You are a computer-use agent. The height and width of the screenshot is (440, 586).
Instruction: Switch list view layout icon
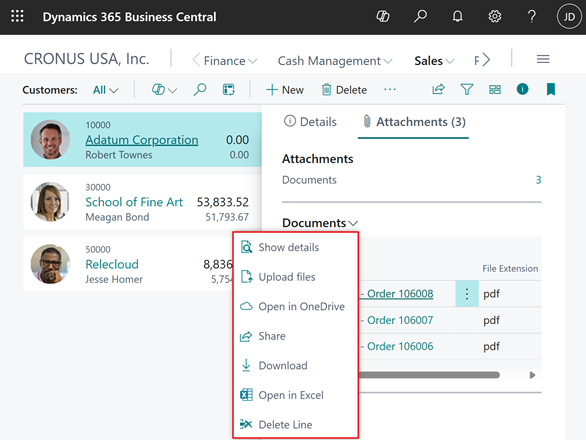tap(495, 89)
